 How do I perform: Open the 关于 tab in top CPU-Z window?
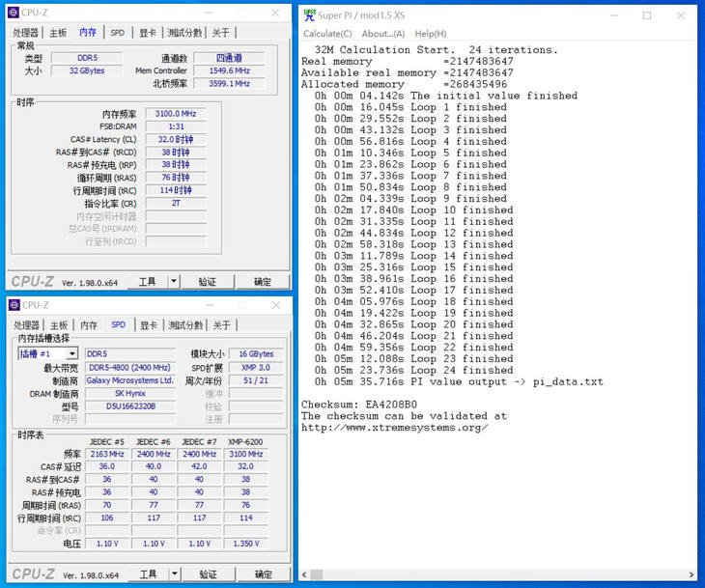[220, 33]
